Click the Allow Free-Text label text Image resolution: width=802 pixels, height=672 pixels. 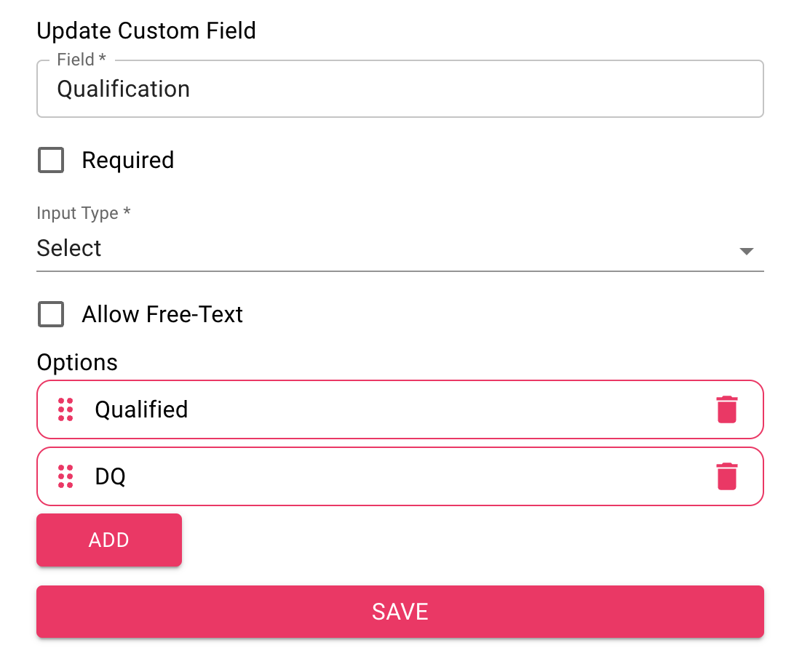[162, 313]
